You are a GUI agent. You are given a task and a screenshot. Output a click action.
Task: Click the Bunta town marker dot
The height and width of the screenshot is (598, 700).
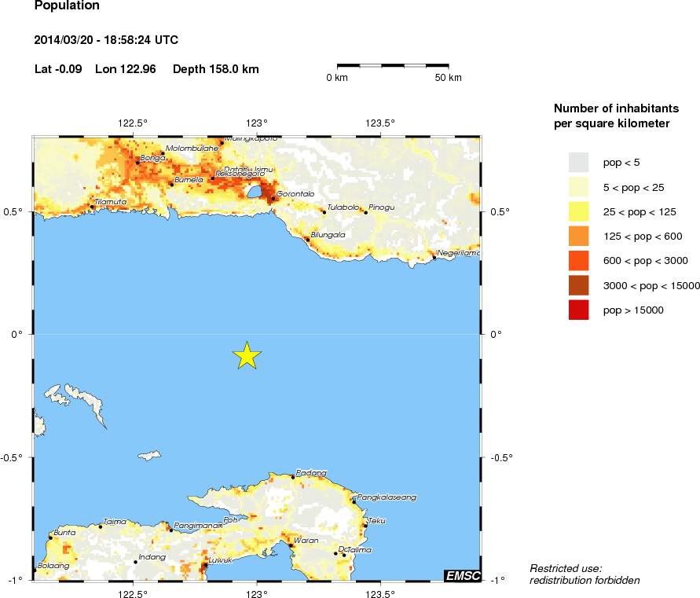tap(51, 537)
